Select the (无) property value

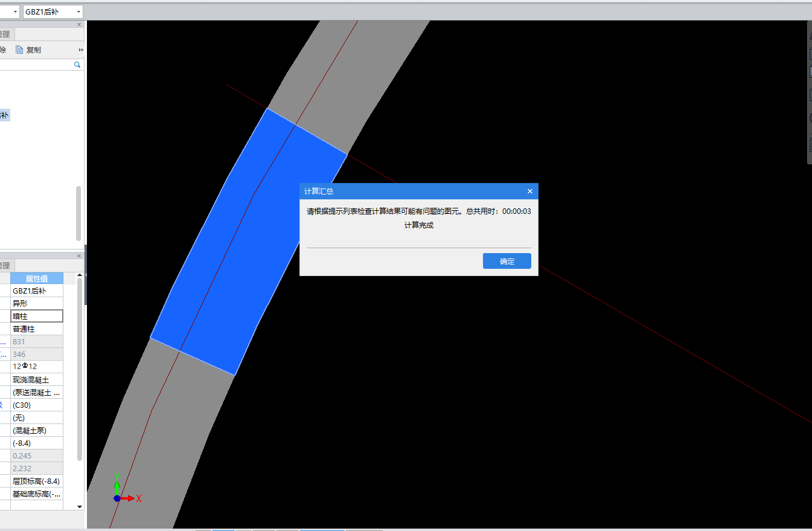pyautogui.click(x=37, y=417)
